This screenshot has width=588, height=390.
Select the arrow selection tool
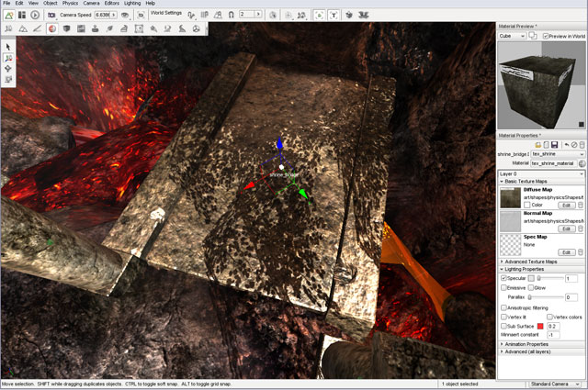[8, 46]
